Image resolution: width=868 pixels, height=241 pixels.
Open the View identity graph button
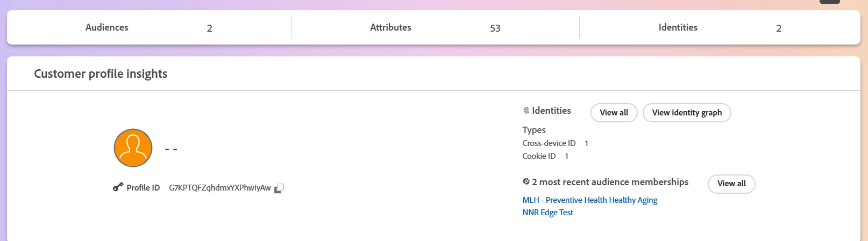(x=687, y=113)
